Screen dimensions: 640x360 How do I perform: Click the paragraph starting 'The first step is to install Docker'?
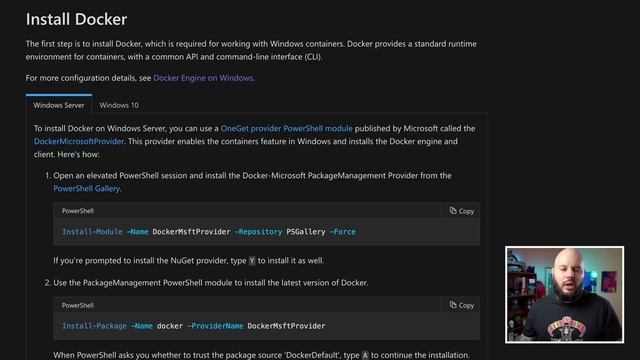point(251,50)
